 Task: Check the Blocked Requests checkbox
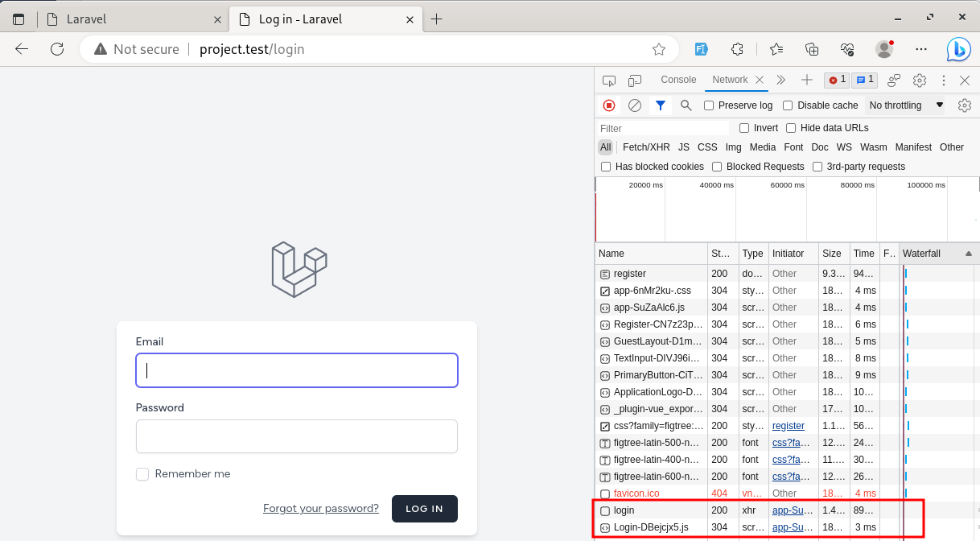[717, 167]
